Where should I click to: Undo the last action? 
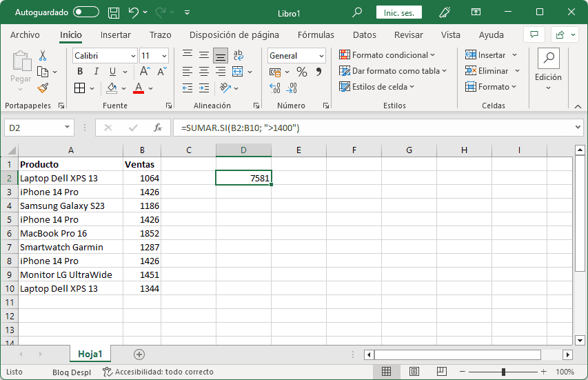point(134,12)
